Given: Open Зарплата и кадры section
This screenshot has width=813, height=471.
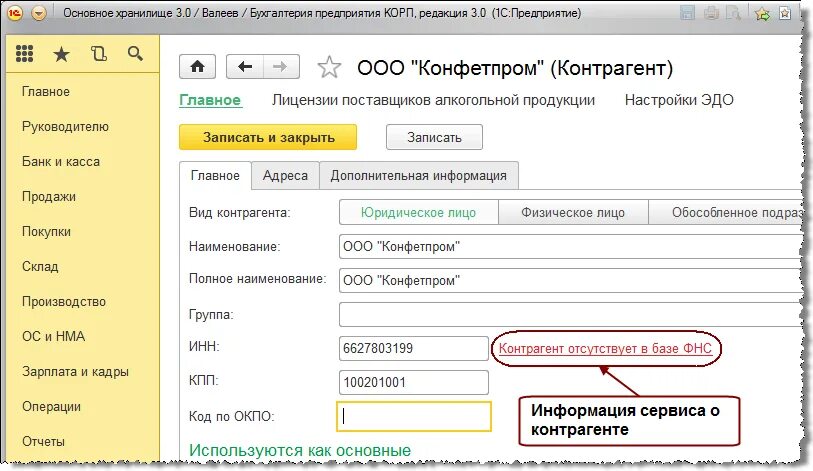Looking at the screenshot, I should 75,372.
